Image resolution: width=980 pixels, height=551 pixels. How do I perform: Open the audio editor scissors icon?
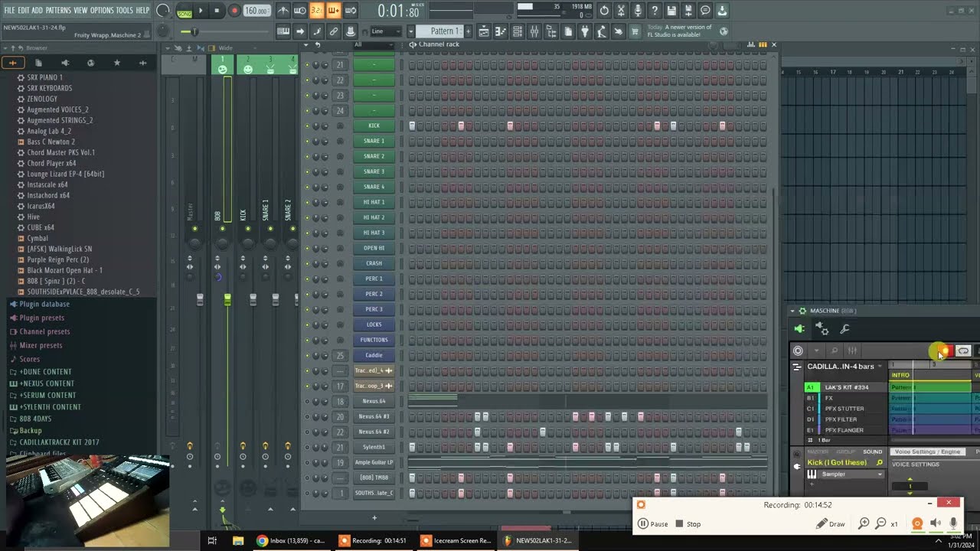(621, 11)
